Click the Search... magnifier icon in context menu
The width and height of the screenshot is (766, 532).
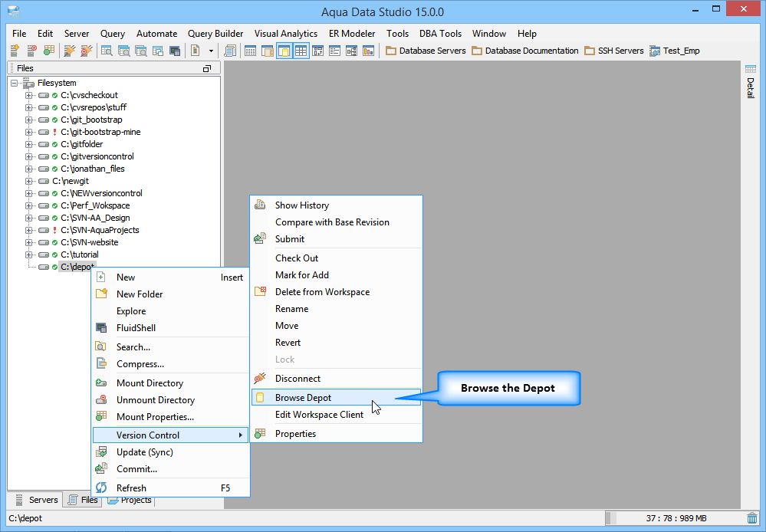click(100, 346)
